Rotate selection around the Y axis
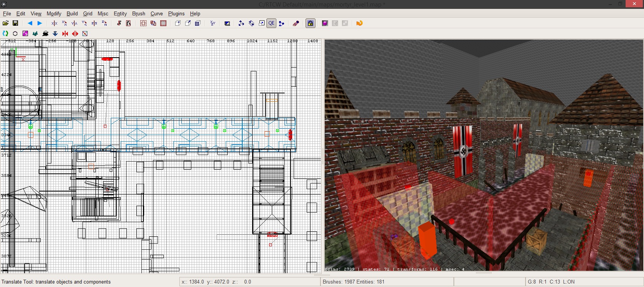This screenshot has height=287, width=644. tap(84, 23)
